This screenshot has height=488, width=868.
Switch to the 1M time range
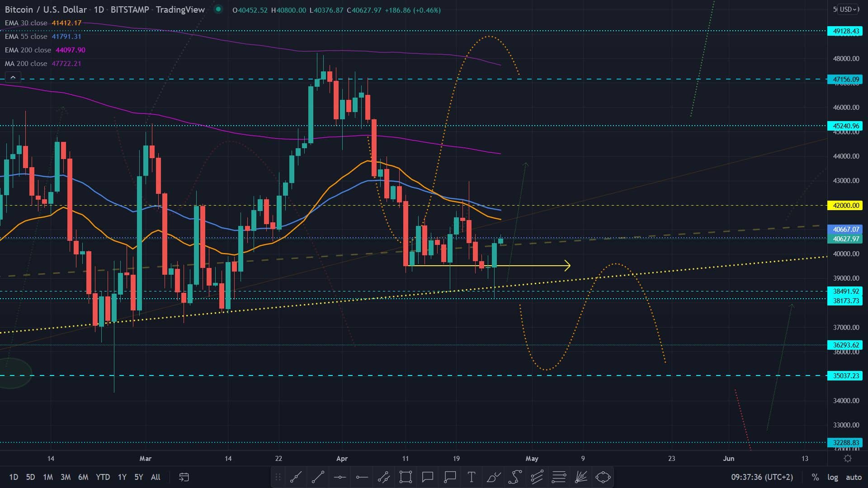(48, 477)
